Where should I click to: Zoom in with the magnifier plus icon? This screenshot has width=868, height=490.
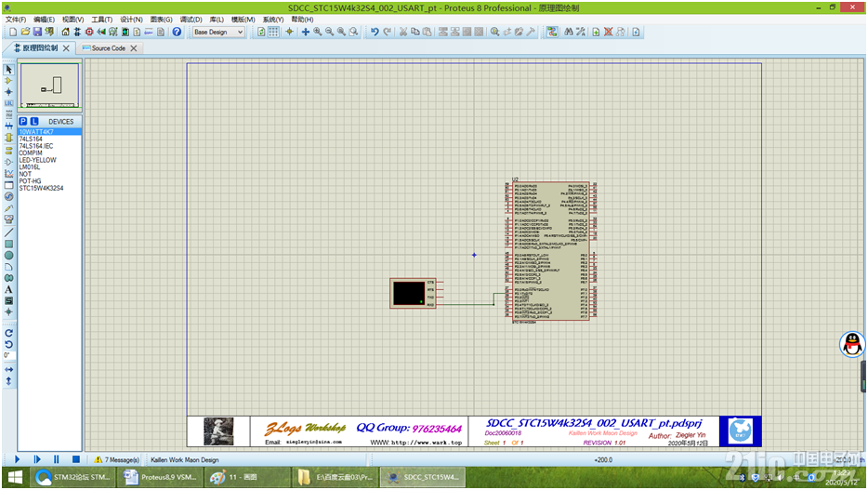[317, 33]
